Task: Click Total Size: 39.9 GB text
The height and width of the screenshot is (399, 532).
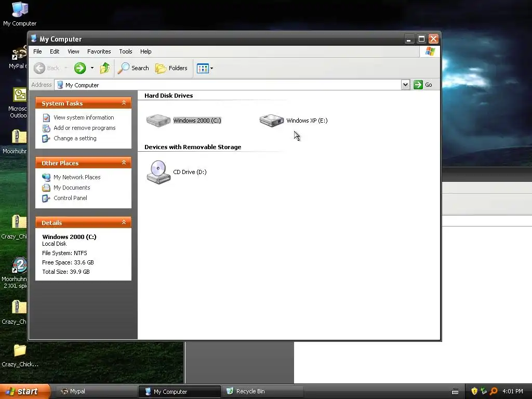Action: pos(66,272)
